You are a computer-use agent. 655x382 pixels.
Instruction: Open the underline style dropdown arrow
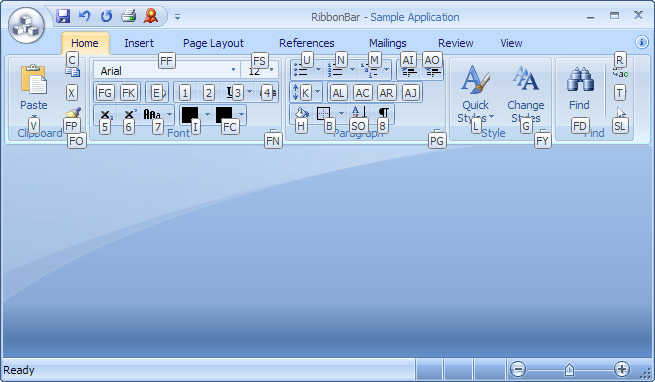click(249, 92)
